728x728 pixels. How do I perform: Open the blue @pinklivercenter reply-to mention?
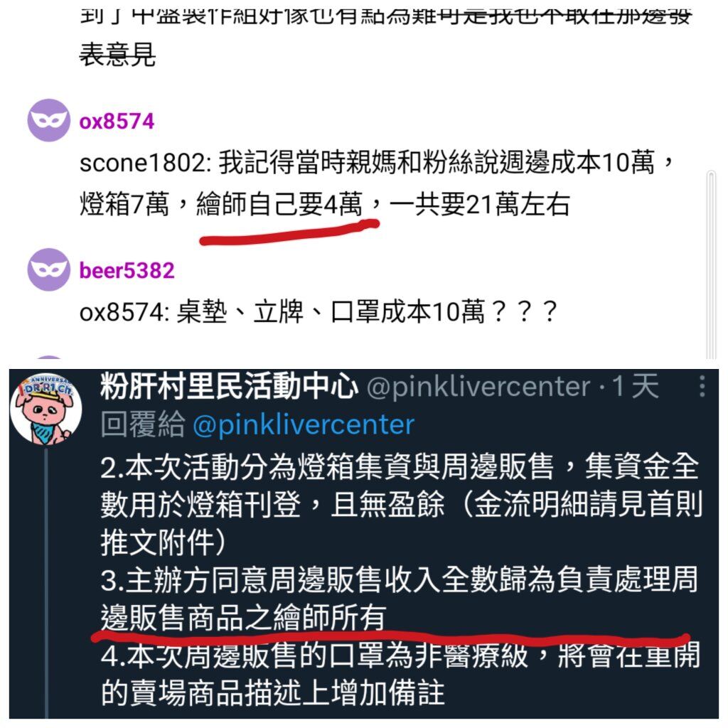pyautogui.click(x=304, y=425)
